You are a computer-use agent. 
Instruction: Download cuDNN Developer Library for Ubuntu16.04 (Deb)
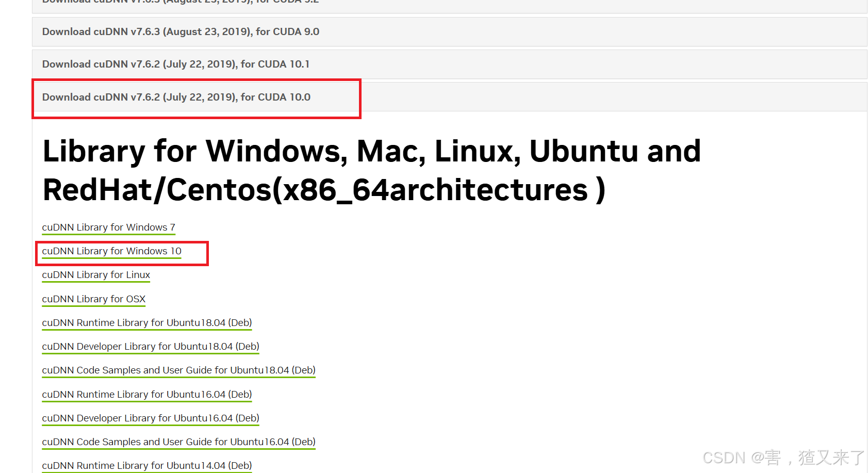[150, 418]
